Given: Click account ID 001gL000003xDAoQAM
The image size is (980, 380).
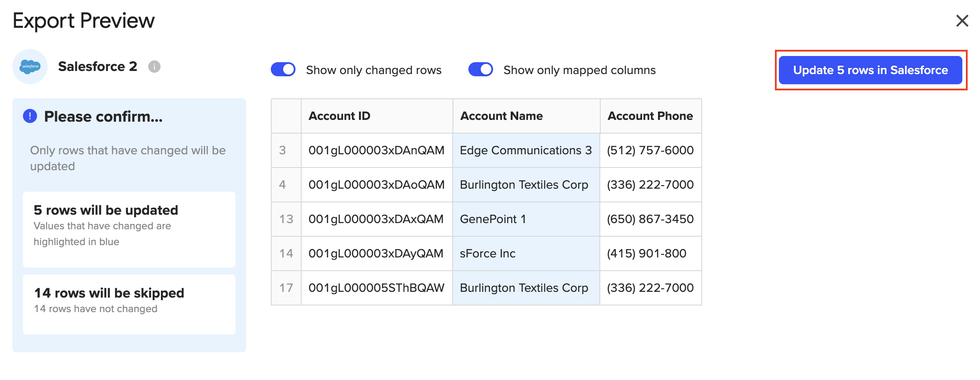Looking at the screenshot, I should [x=376, y=185].
